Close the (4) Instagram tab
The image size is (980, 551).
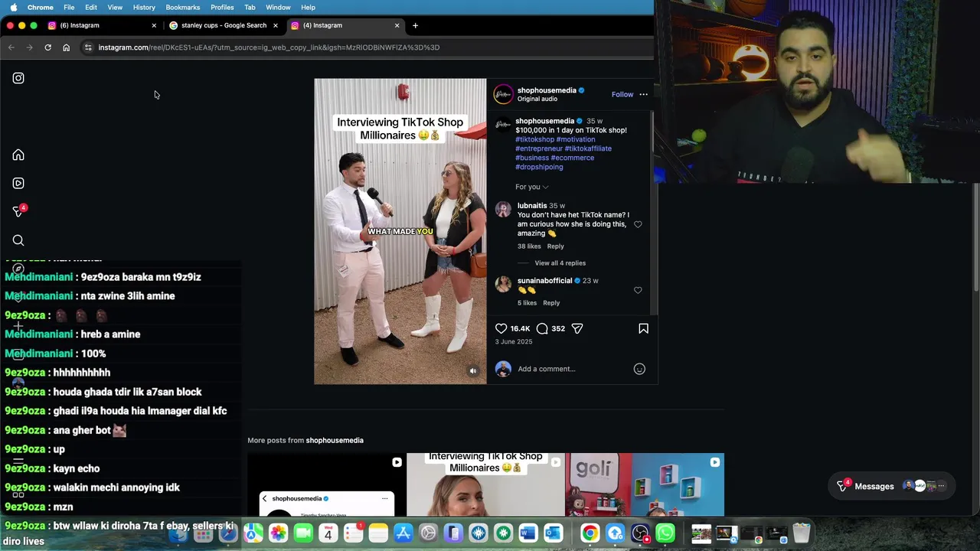(x=397, y=25)
